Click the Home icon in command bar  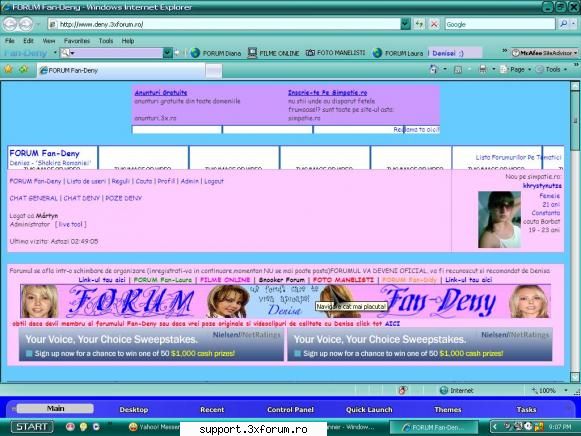(x=433, y=69)
